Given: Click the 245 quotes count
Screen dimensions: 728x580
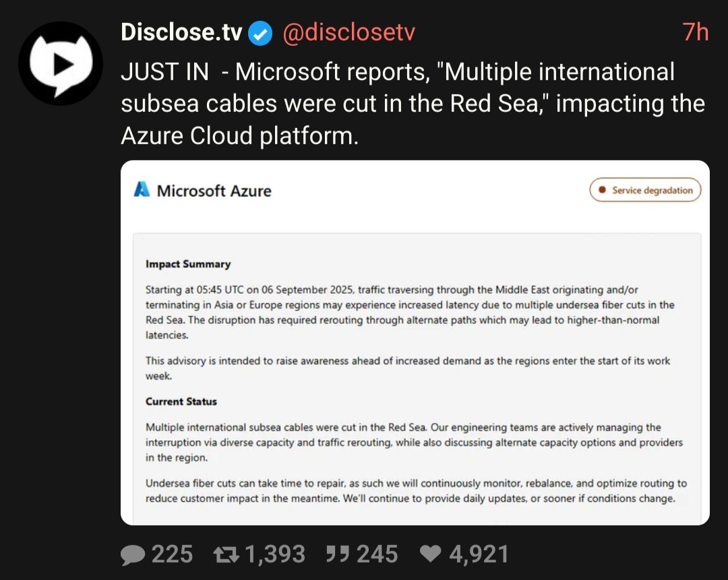Looking at the screenshot, I should (x=377, y=554).
